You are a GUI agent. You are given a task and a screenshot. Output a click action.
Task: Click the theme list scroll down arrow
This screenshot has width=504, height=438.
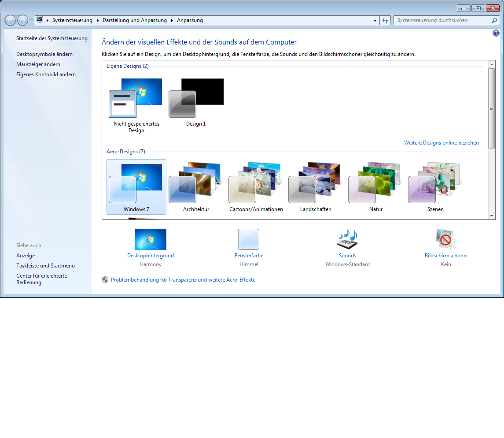492,216
